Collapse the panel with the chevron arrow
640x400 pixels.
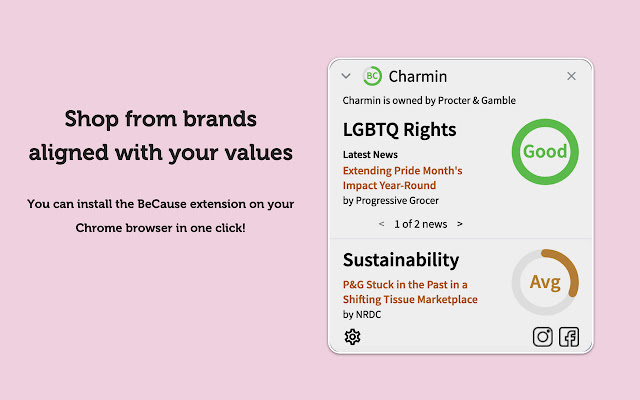[346, 76]
